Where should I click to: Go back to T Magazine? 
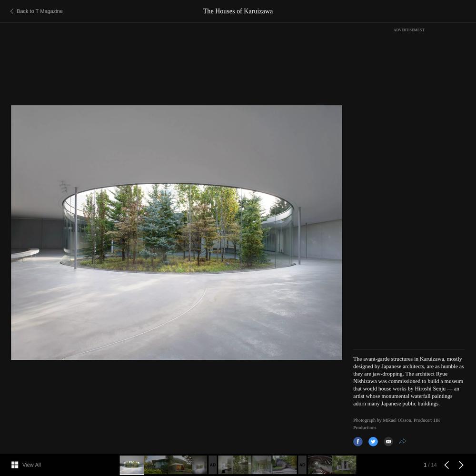37,11
